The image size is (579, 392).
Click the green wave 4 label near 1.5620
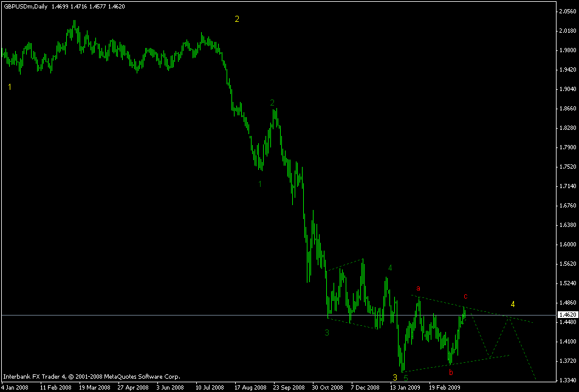[389, 266]
